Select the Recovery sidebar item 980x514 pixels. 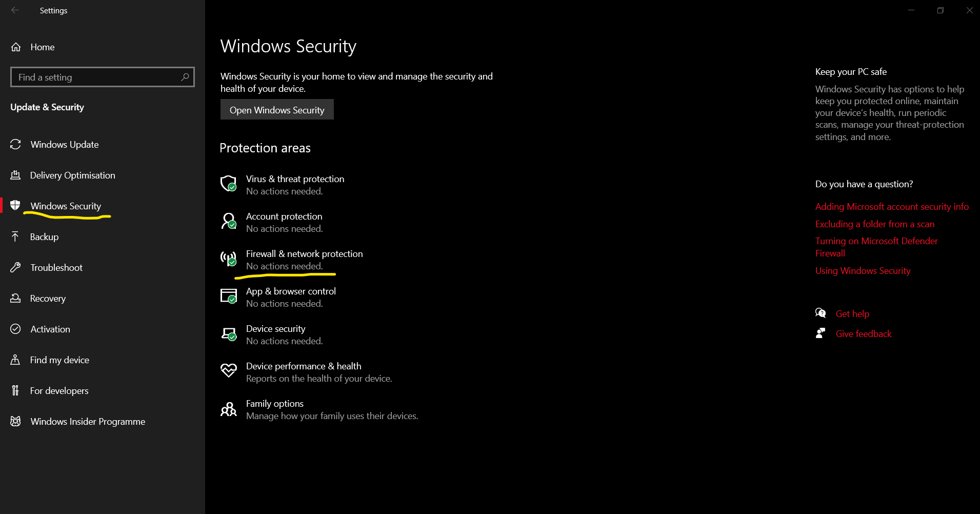pyautogui.click(x=48, y=299)
